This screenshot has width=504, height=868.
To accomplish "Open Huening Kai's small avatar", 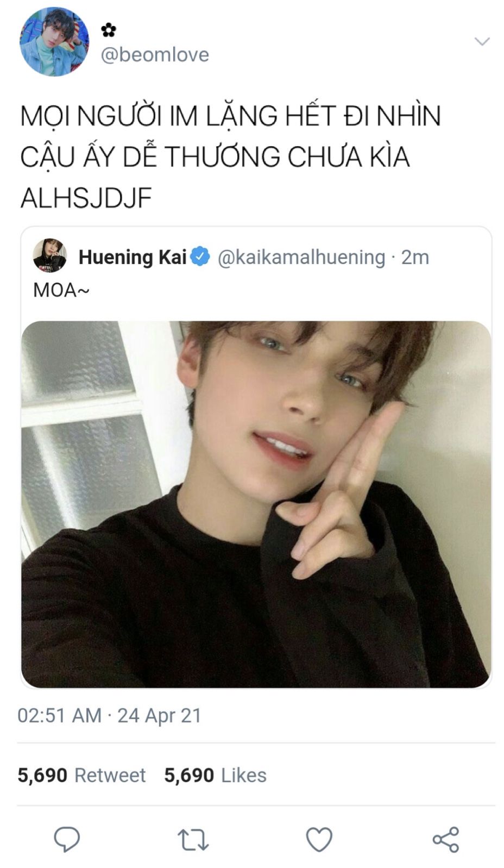I will [x=49, y=255].
